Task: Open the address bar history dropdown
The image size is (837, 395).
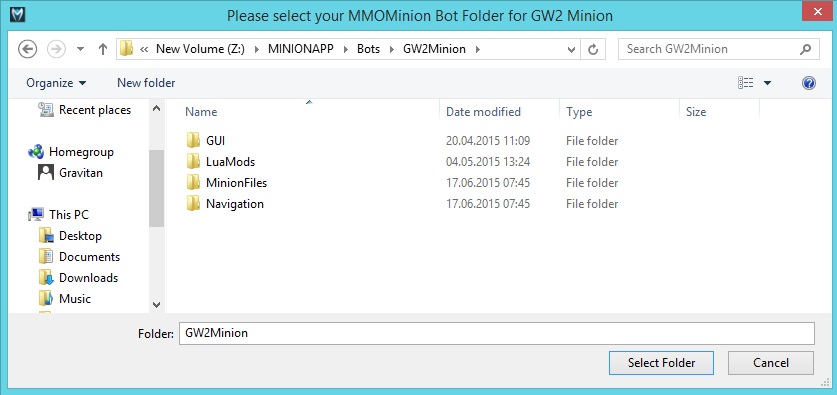Action: point(571,50)
